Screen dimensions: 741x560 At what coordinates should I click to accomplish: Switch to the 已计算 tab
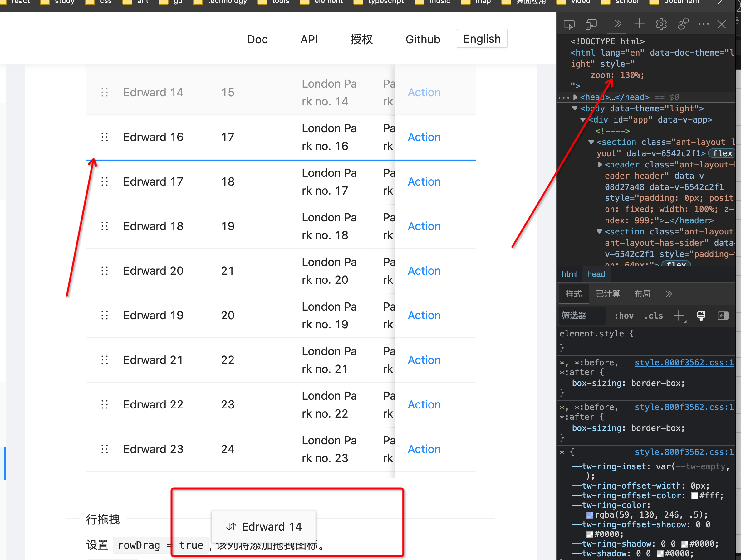pyautogui.click(x=608, y=294)
